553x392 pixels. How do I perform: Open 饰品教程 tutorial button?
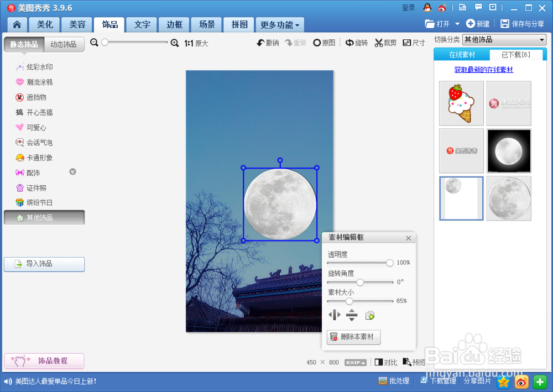point(44,361)
